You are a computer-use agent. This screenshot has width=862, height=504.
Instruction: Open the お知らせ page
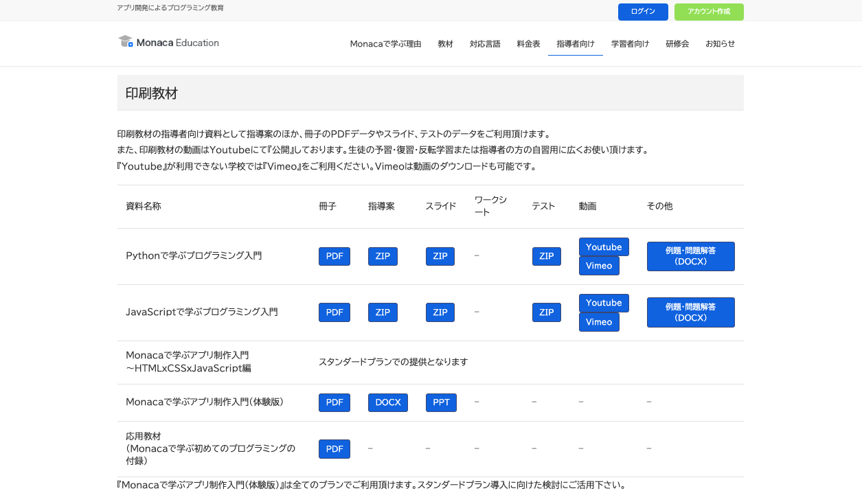pos(720,43)
